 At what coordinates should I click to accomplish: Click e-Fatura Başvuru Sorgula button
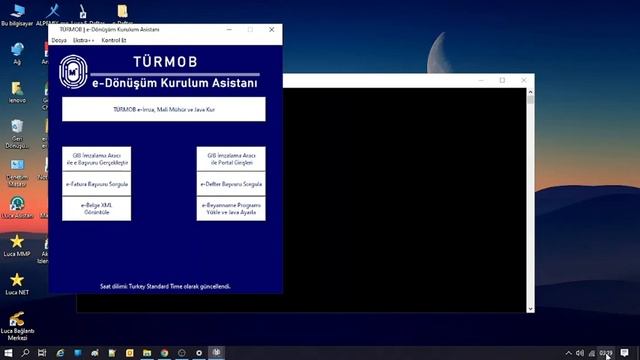coord(97,184)
